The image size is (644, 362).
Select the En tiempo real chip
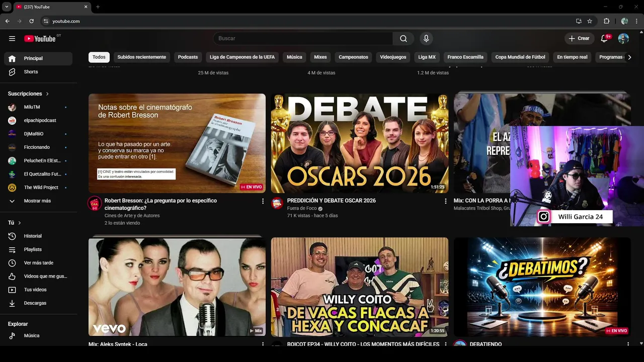click(x=572, y=57)
